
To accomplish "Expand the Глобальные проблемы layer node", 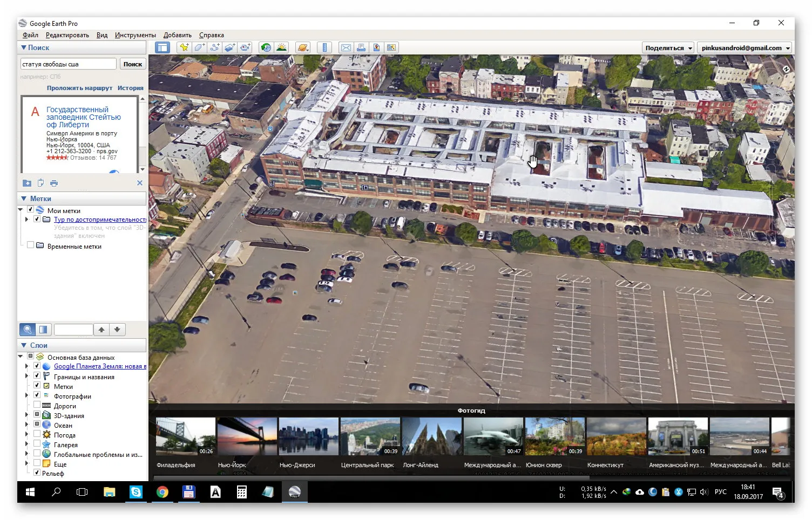I will pyautogui.click(x=27, y=454).
